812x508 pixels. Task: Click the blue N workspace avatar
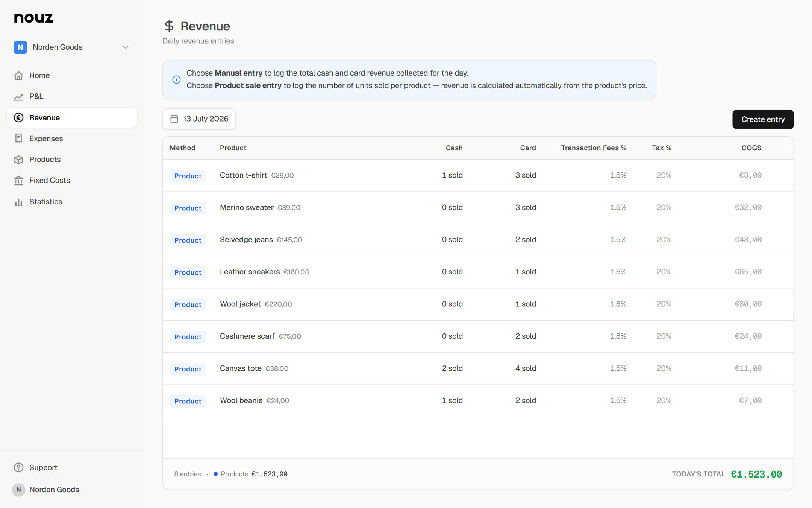point(20,47)
